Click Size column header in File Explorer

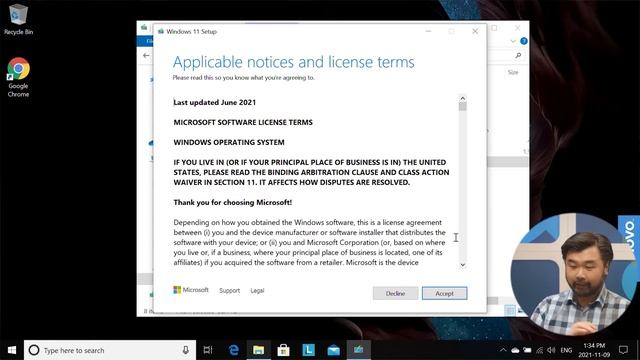pyautogui.click(x=513, y=72)
